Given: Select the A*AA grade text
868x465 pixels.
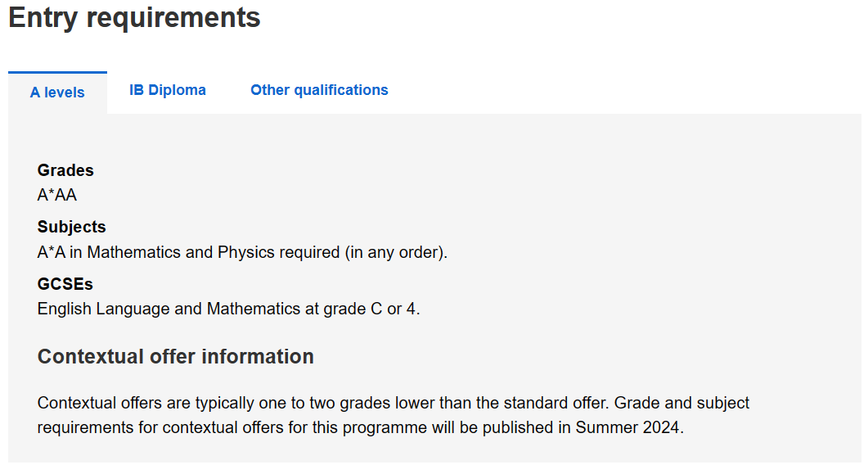Looking at the screenshot, I should click(57, 195).
